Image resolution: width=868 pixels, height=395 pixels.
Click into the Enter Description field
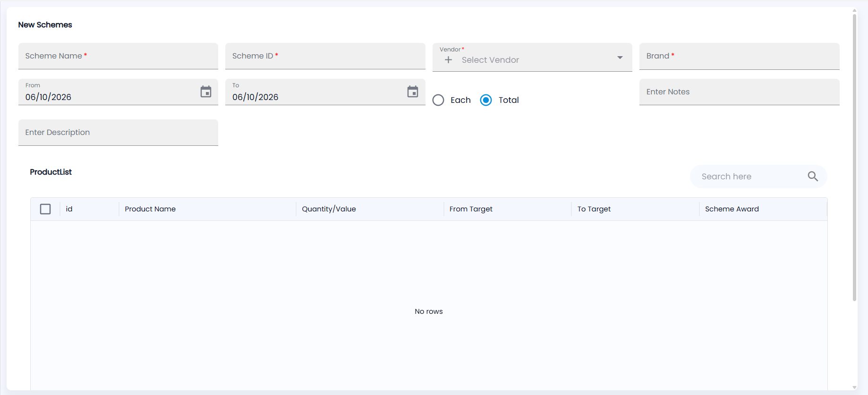coord(118,133)
